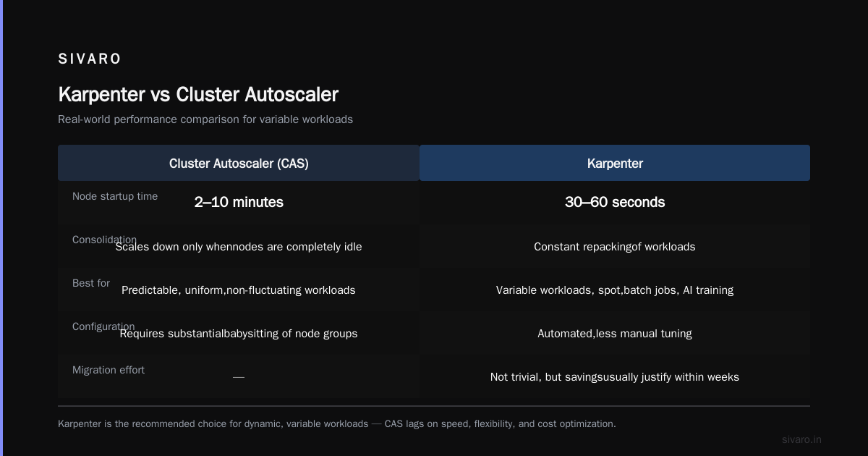Select the Karpenter vs Cluster Autoscaler title
Viewport: 868px width, 456px height.
point(198,95)
